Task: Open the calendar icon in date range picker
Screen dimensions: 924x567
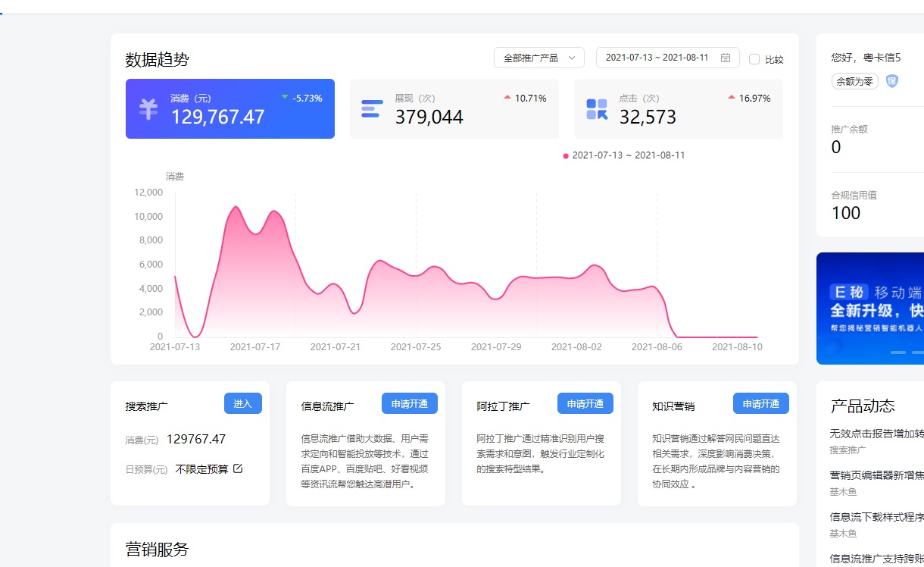Action: click(x=727, y=58)
